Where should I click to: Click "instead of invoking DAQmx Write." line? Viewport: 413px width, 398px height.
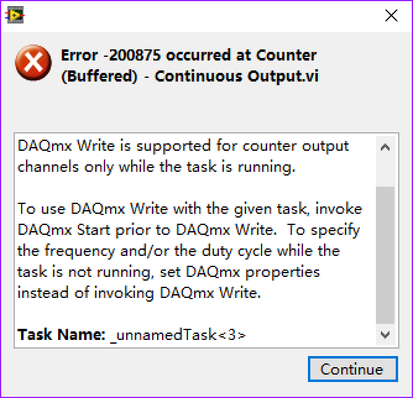(139, 293)
